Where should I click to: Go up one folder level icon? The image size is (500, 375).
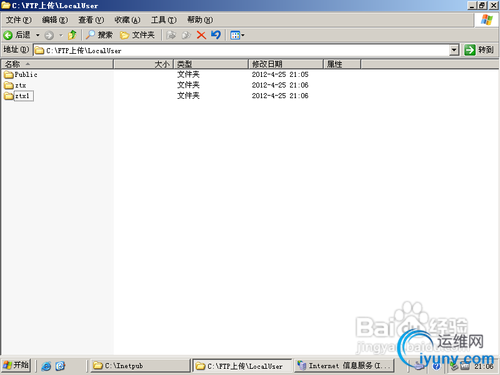(72, 35)
